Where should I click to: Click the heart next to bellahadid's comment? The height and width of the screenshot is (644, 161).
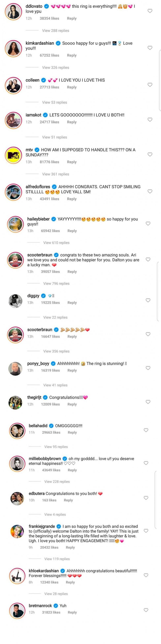coord(146,430)
